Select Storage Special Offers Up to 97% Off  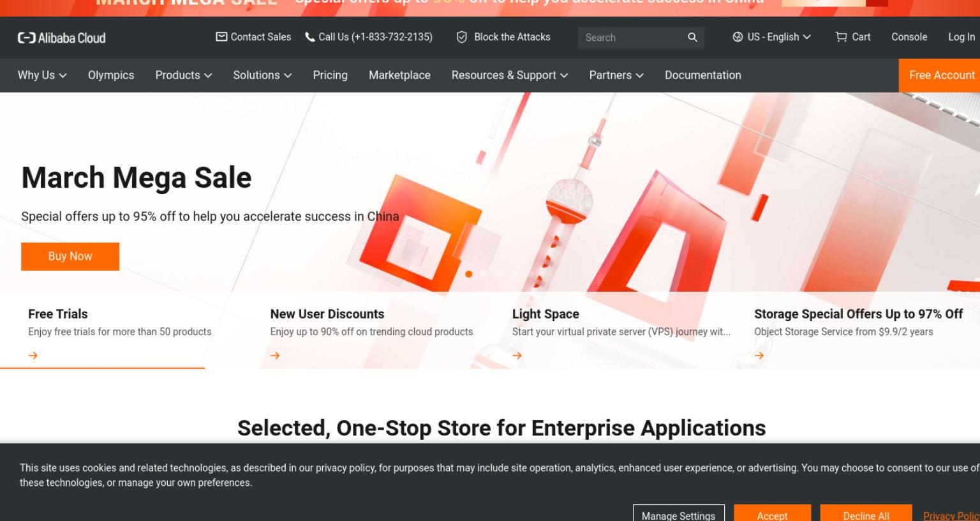click(859, 314)
